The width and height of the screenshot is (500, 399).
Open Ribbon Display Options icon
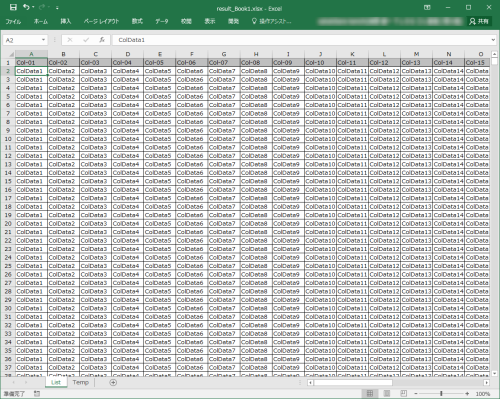pyautogui.click(x=427, y=7)
